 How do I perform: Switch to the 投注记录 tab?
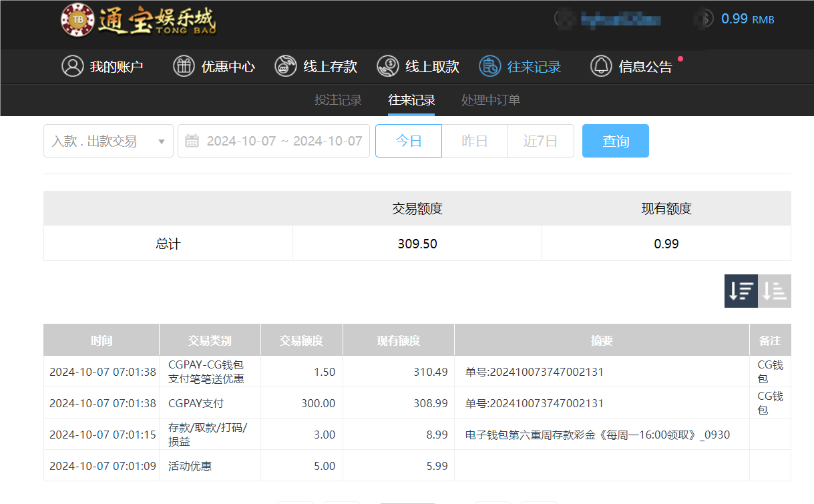click(337, 100)
